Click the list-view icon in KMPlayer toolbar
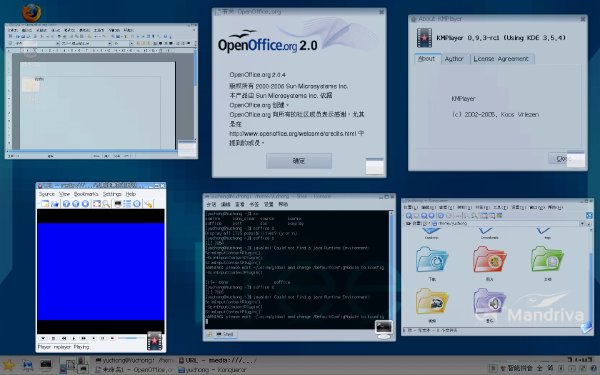 pos(127,204)
